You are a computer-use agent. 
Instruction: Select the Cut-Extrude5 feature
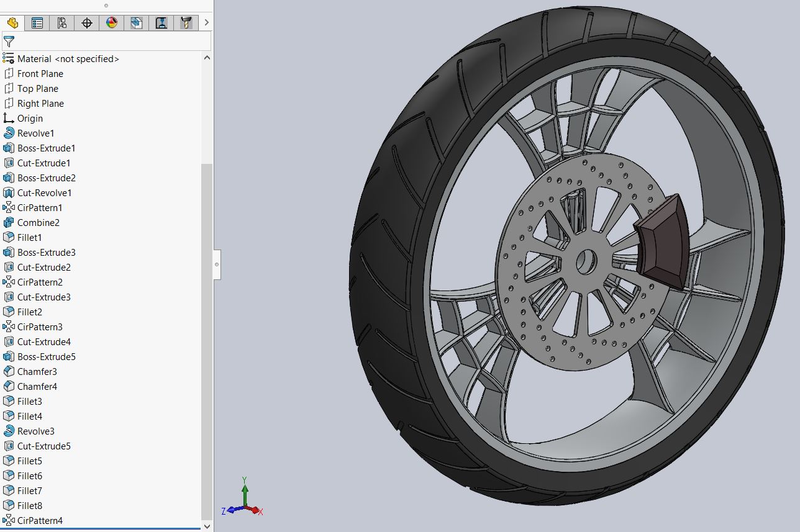click(45, 446)
